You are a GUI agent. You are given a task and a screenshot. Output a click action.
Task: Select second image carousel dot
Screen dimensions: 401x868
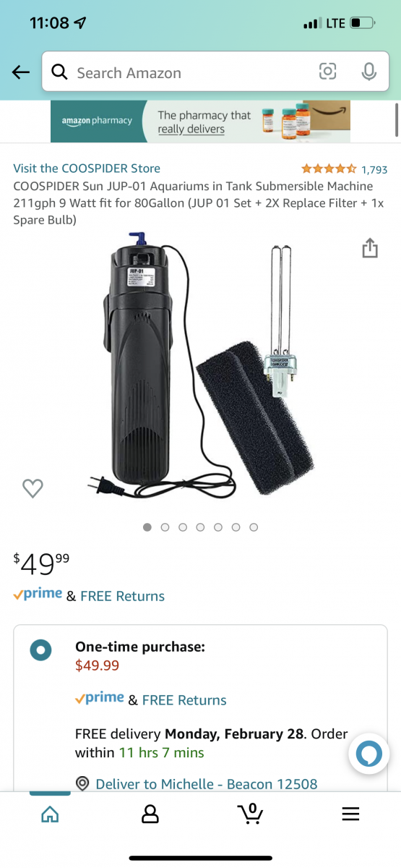coord(165,527)
